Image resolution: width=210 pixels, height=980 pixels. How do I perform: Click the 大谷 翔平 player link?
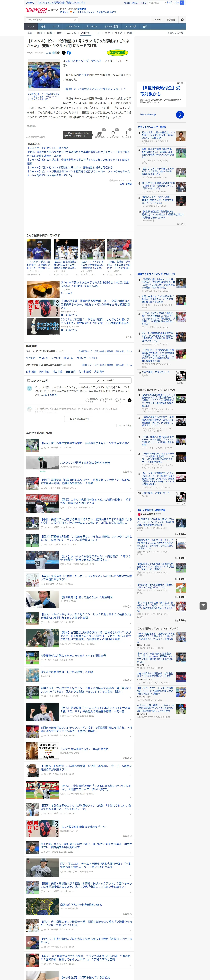(99, 372)
